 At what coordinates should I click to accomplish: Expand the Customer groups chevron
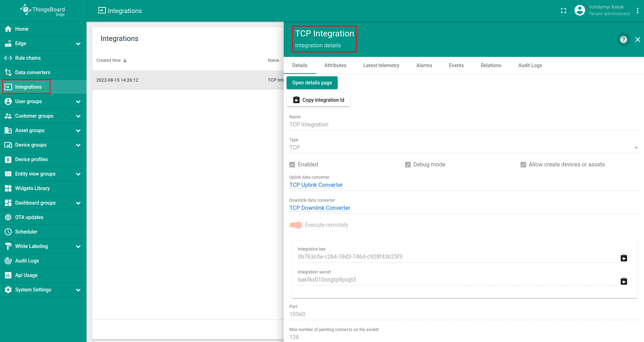[78, 116]
